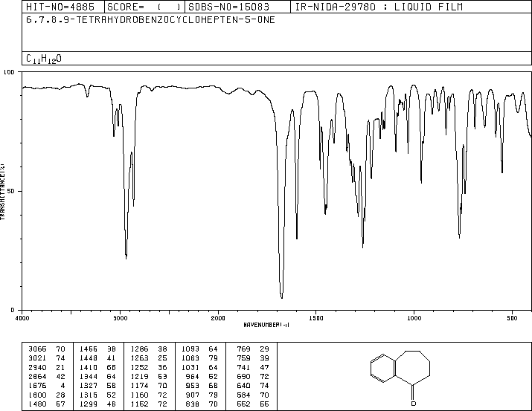532x411 pixels.
Task: Select the 640 peak table entry
Action: point(253,386)
